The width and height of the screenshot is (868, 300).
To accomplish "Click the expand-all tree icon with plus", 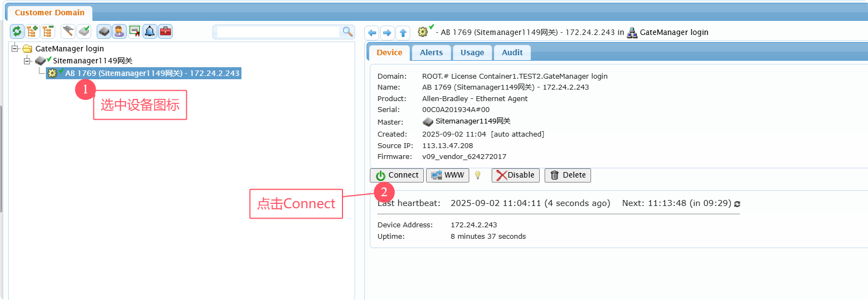I will (x=32, y=32).
